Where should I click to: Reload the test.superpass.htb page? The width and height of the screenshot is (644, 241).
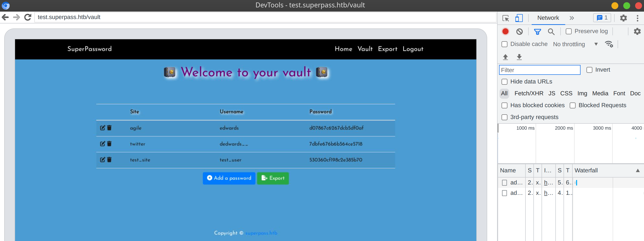28,17
